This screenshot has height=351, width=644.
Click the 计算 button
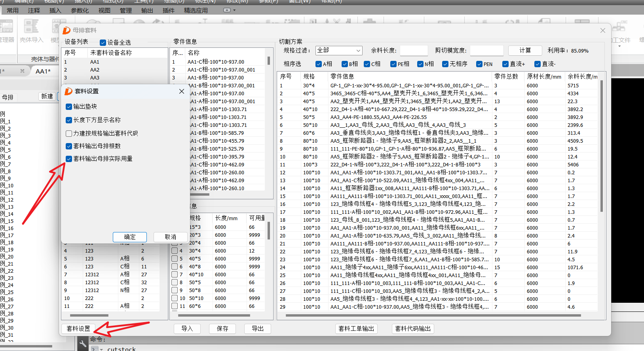525,51
